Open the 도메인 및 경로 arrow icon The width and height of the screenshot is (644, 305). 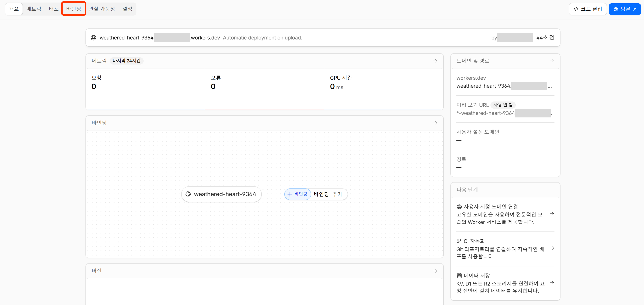[x=552, y=61]
